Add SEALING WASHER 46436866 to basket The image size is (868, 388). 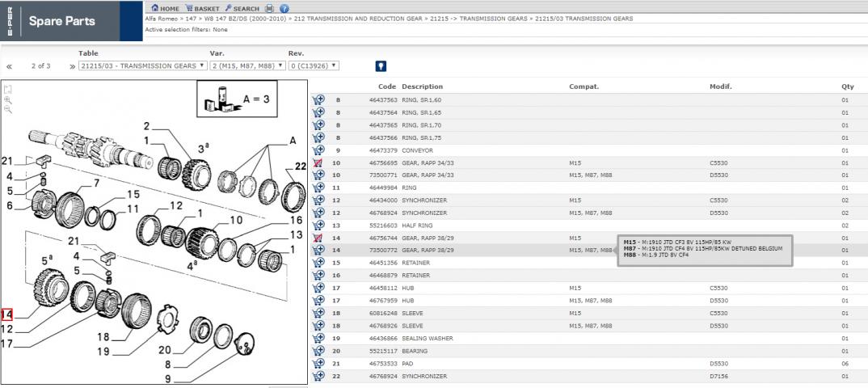(318, 338)
